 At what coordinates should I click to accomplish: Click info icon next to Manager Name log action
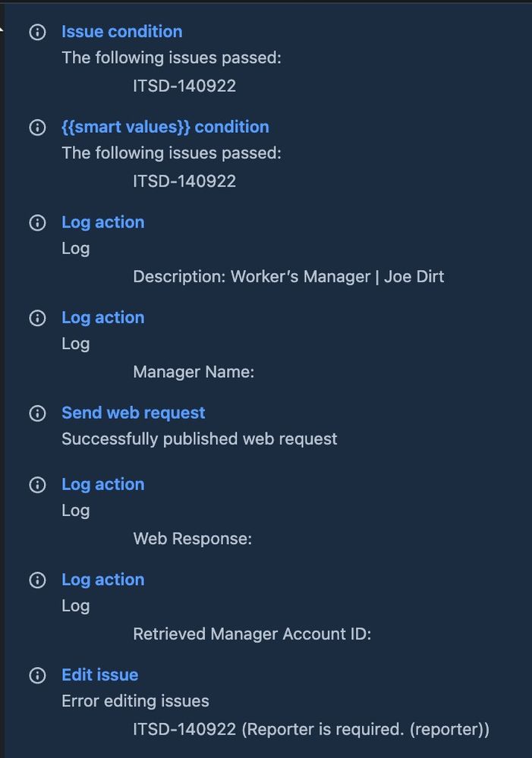pyautogui.click(x=37, y=318)
